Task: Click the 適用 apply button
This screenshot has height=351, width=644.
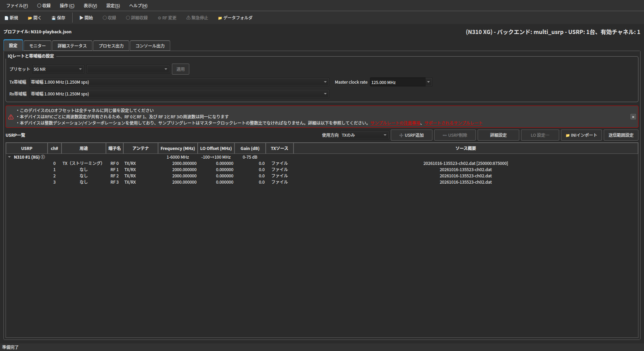Action: click(x=181, y=69)
